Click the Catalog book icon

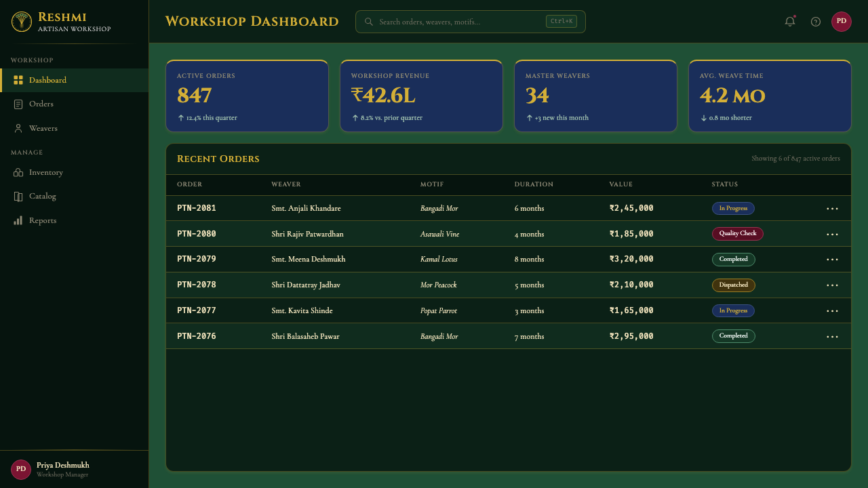tap(18, 197)
